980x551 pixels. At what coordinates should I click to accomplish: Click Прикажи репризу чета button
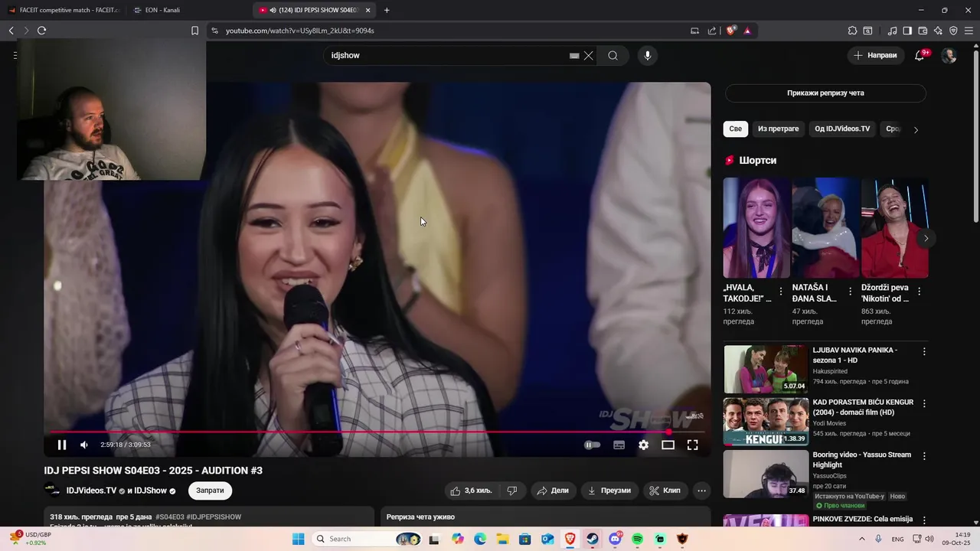click(825, 93)
